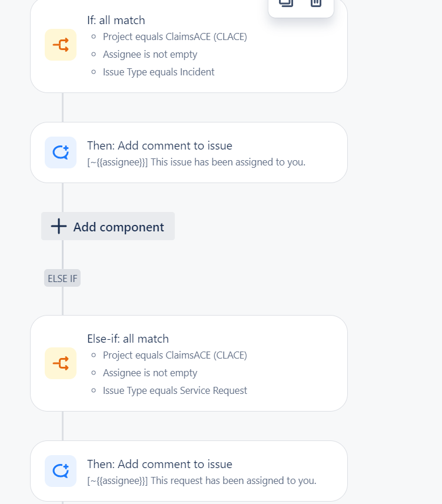The height and width of the screenshot is (504, 442).
Task: Open the 'Else-if: all match' heading
Action: click(128, 339)
